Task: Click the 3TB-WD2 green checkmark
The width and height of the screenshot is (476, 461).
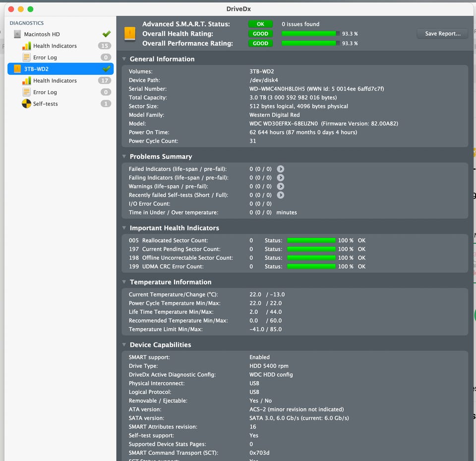Action: pos(107,69)
